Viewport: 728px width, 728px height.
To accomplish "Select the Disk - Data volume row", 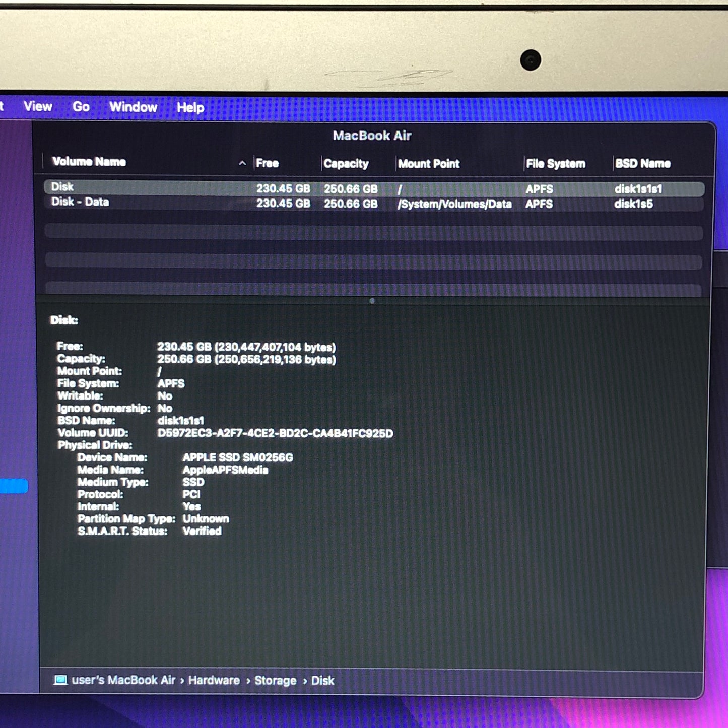I will point(373,203).
